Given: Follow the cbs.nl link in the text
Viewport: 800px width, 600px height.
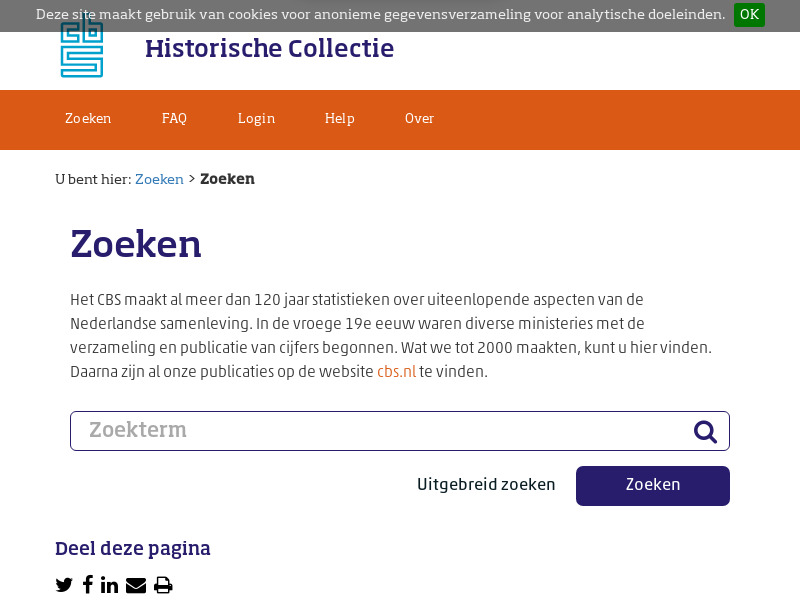Looking at the screenshot, I should click(x=395, y=370).
